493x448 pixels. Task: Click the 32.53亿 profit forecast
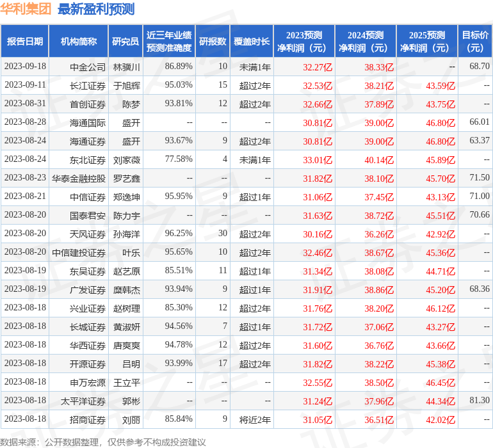click(x=318, y=86)
